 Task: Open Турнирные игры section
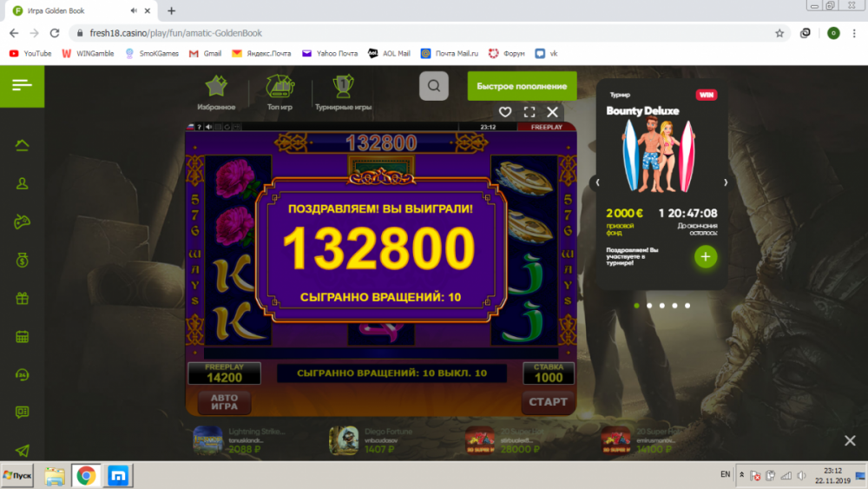pos(341,87)
